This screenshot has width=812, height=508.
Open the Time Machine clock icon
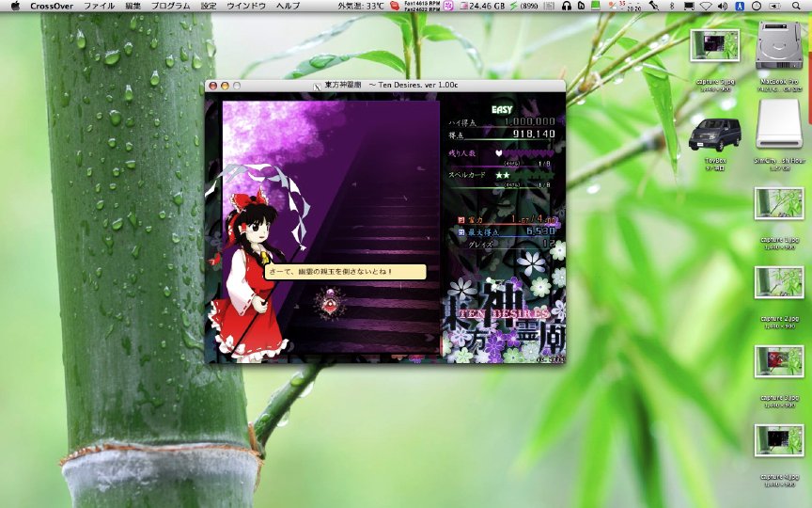pyautogui.click(x=757, y=7)
